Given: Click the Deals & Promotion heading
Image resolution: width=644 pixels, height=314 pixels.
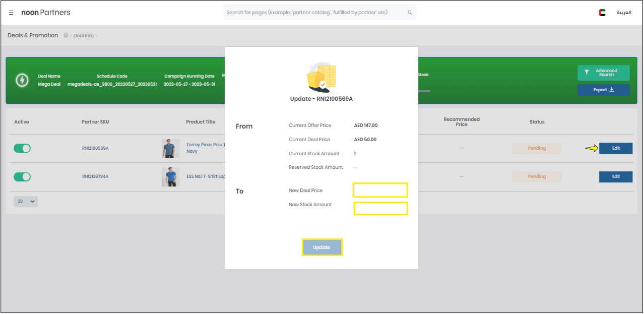Looking at the screenshot, I should (x=33, y=35).
